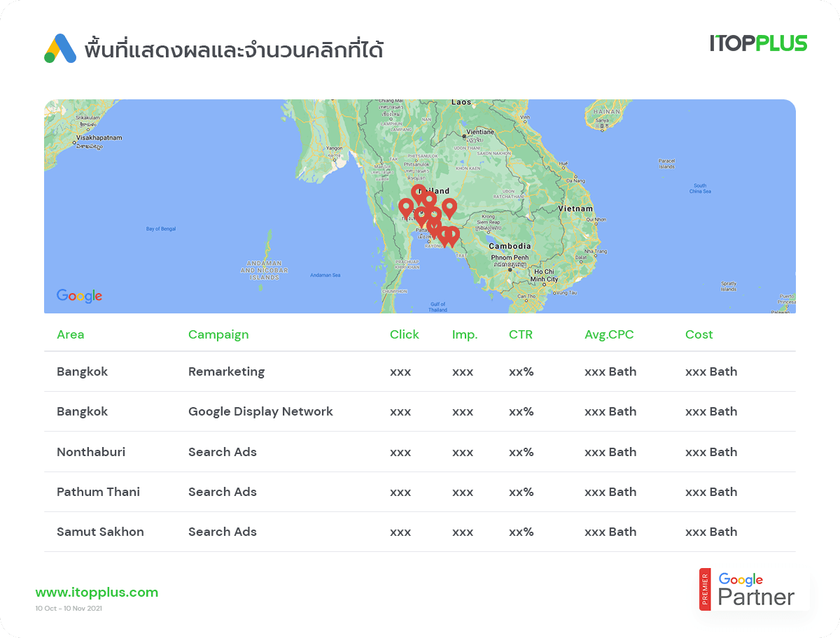This screenshot has width=840, height=638.
Task: Sort by the Click column header
Action: [x=405, y=334]
